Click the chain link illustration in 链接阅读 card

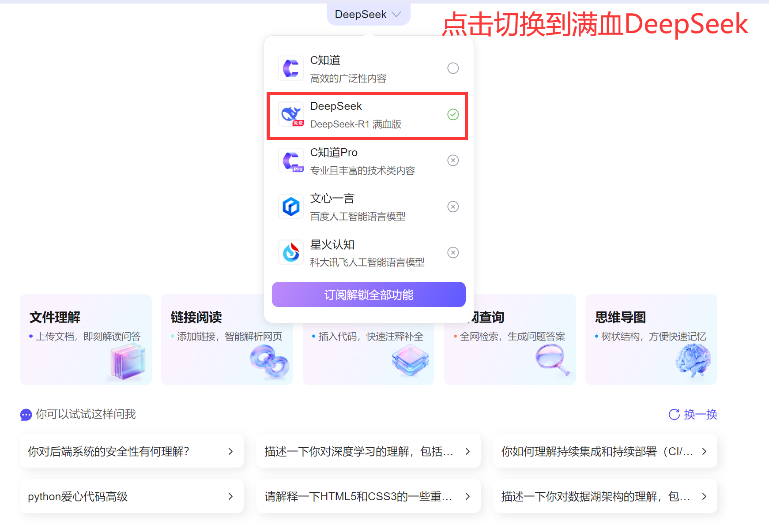point(269,362)
